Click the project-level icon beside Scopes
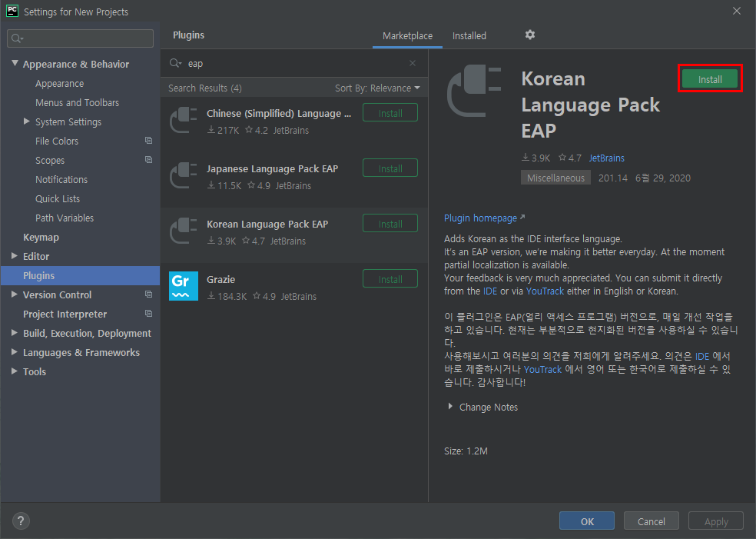The height and width of the screenshot is (539, 756). tap(148, 160)
